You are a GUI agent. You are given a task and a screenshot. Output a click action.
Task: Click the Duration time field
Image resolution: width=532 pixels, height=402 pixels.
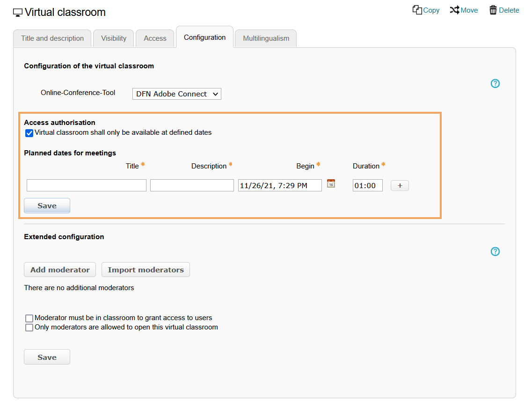[367, 185]
